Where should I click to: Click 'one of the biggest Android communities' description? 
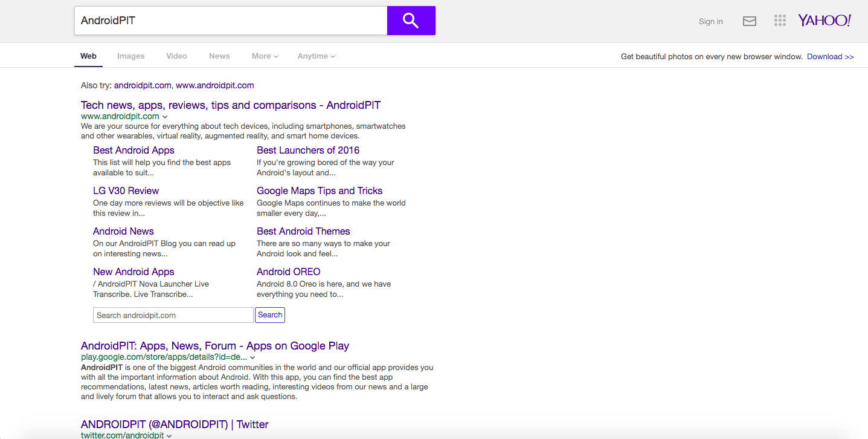tap(257, 382)
